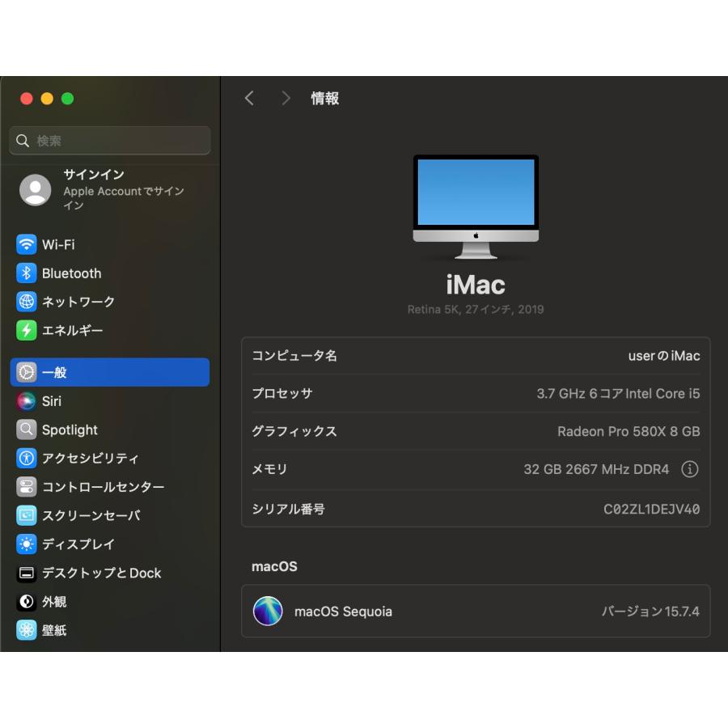Navigate forward with the right chevron
This screenshot has width=728, height=728.
pos(286,98)
